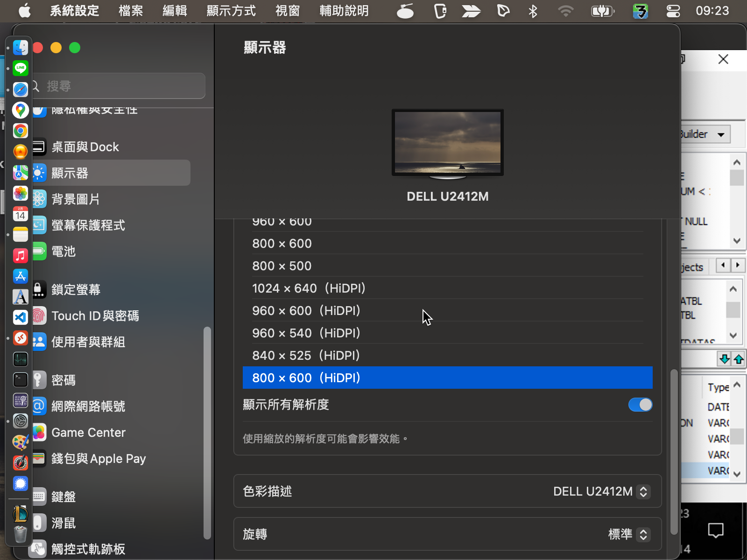The height and width of the screenshot is (560, 747).
Task: Open Activity Monitor from the Dock
Action: (21, 359)
